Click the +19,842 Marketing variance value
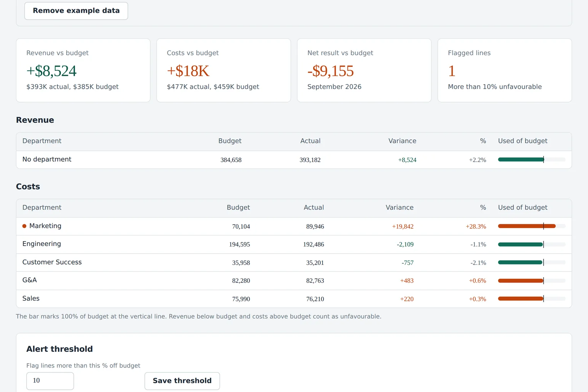This screenshot has width=588, height=392. [x=403, y=227]
